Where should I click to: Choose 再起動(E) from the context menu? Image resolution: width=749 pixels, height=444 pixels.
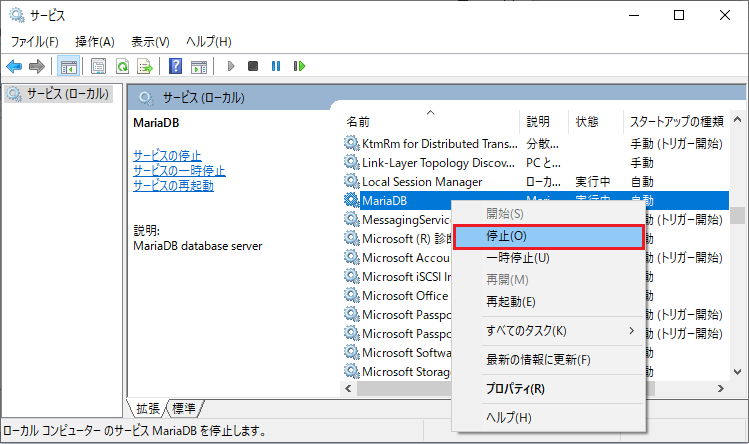click(x=511, y=301)
